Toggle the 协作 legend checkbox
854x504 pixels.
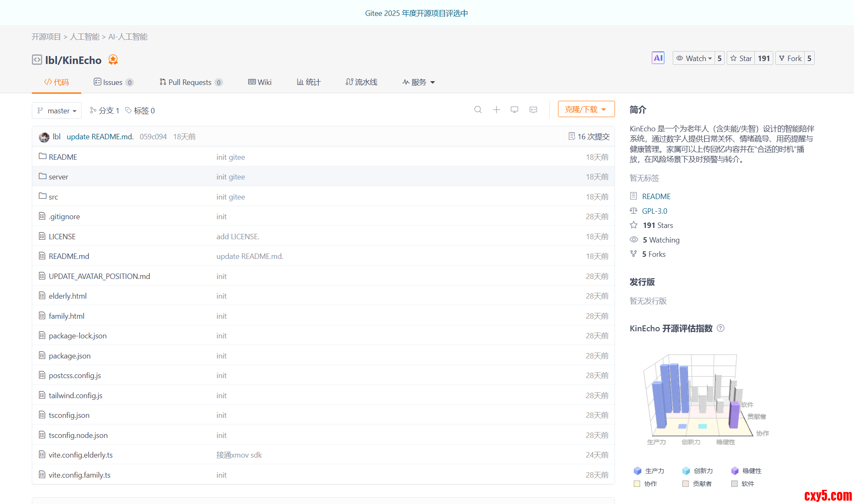pyautogui.click(x=637, y=484)
